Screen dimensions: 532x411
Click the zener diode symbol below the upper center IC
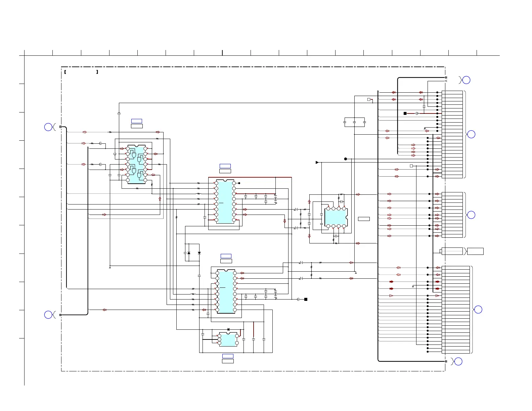coord(189,253)
